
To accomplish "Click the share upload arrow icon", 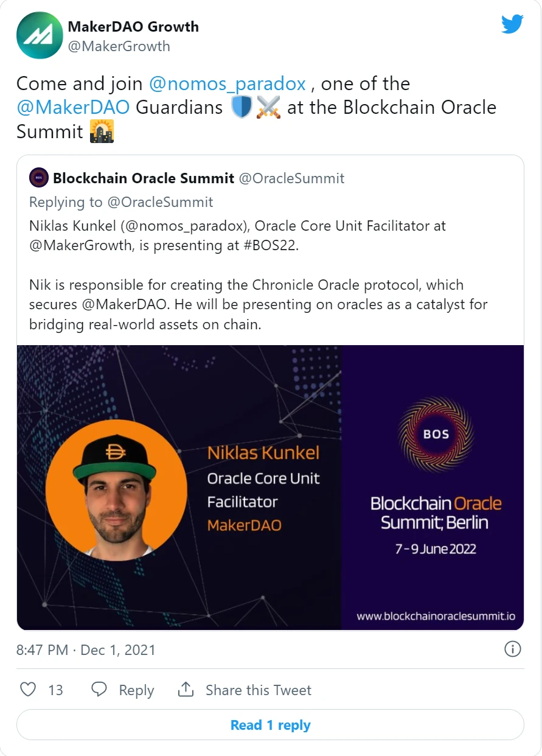I will coord(186,690).
